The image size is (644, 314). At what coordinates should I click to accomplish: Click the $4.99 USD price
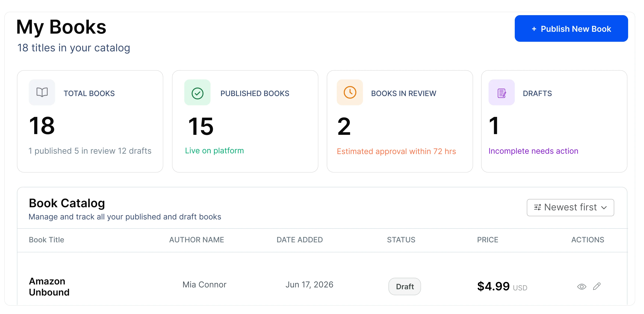pos(502,286)
